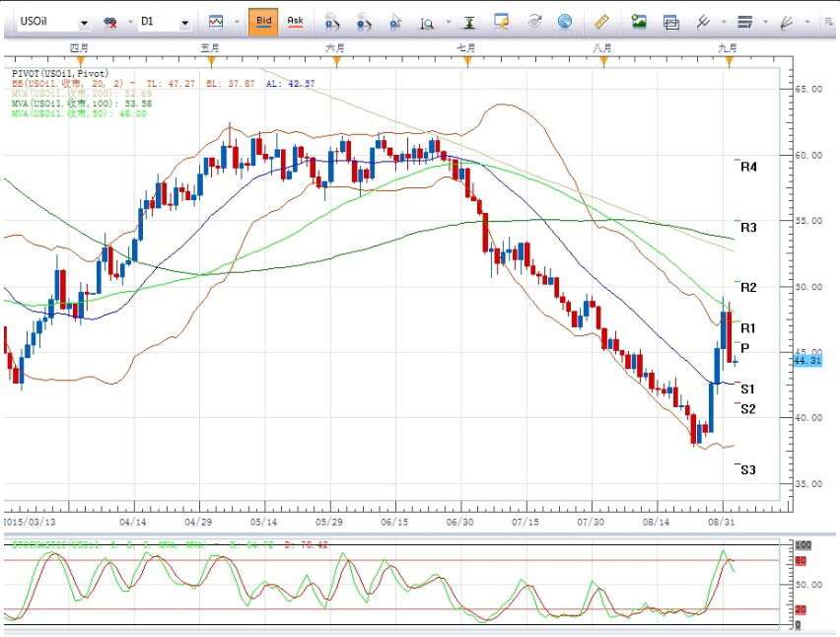
Task: Click the fit vertical range icon
Action: coord(469,23)
